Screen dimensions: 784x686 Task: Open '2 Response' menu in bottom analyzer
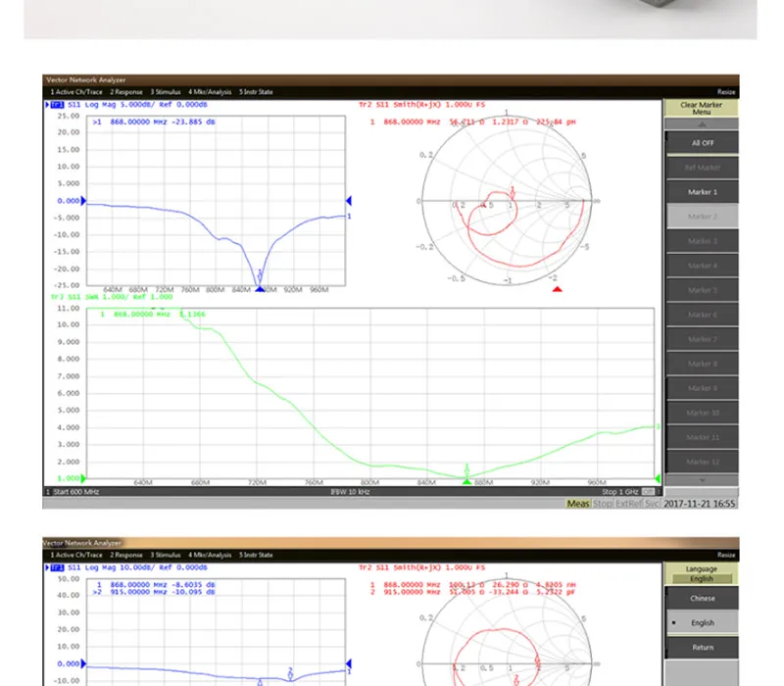click(x=126, y=555)
